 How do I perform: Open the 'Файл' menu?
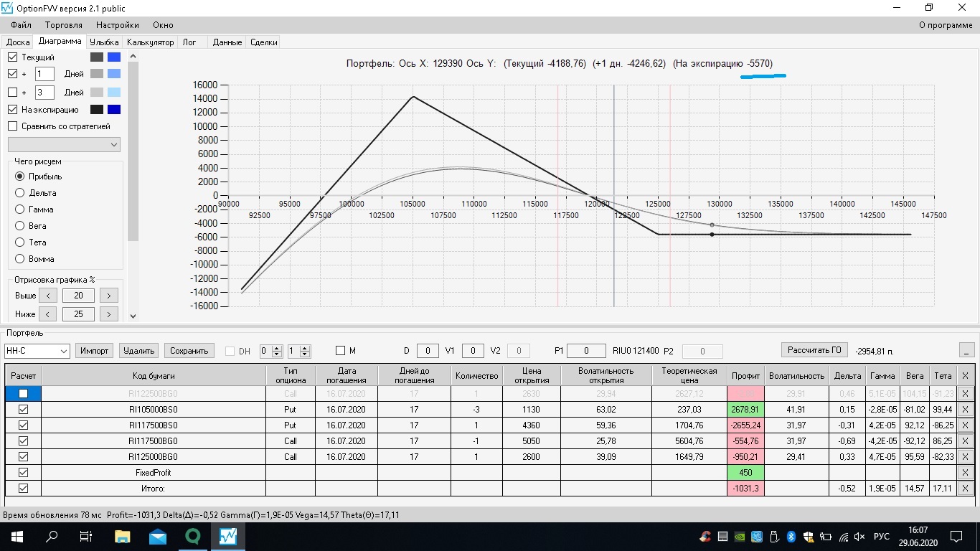(x=21, y=25)
